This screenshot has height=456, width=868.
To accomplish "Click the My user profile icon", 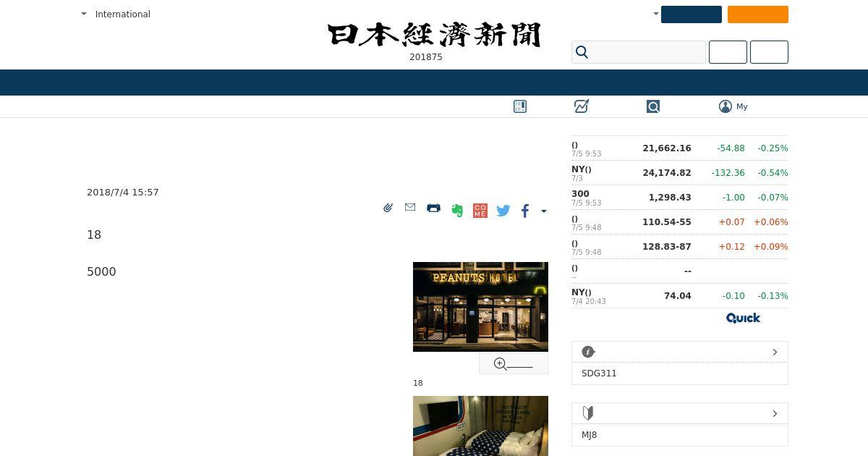I will (x=726, y=106).
